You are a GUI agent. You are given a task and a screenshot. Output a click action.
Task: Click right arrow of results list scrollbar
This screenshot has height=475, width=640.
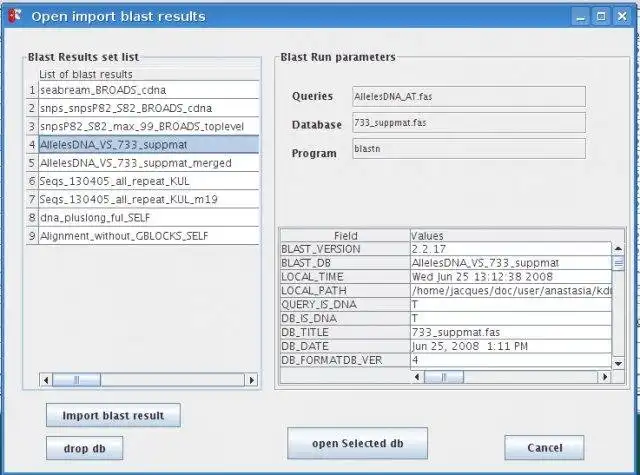(251, 380)
